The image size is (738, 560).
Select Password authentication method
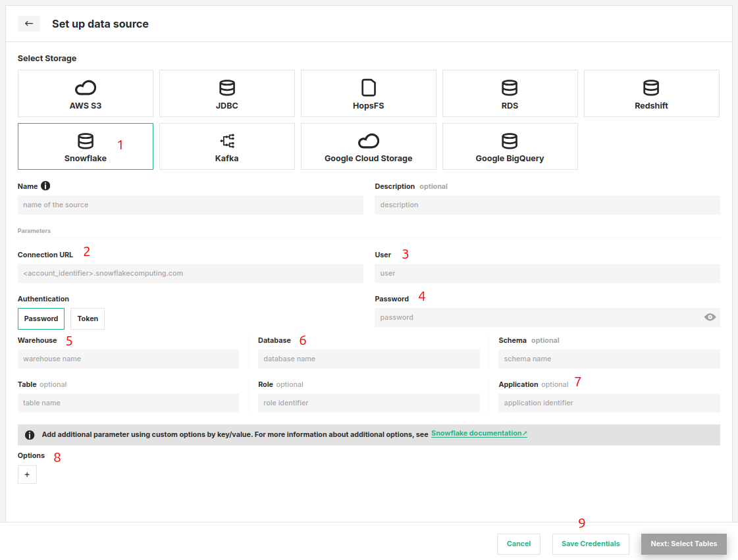(x=41, y=318)
